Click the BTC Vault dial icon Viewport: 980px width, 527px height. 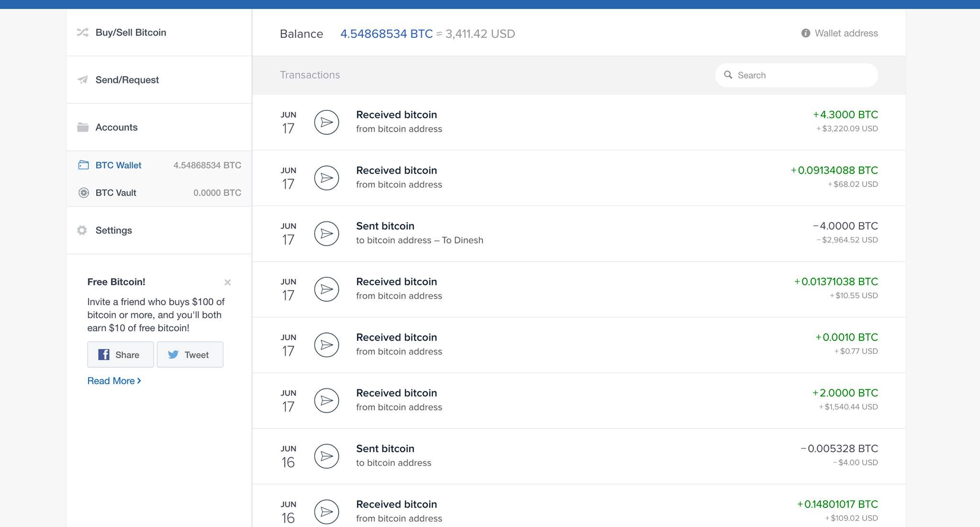point(84,193)
